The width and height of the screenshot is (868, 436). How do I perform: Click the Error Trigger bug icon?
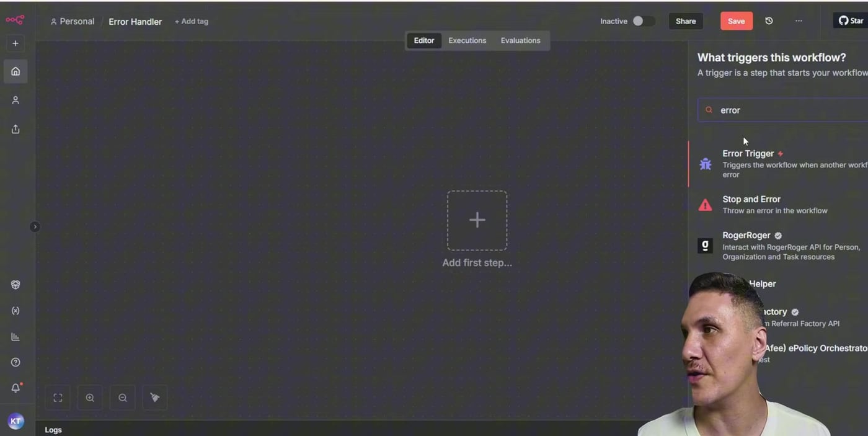[x=706, y=164]
